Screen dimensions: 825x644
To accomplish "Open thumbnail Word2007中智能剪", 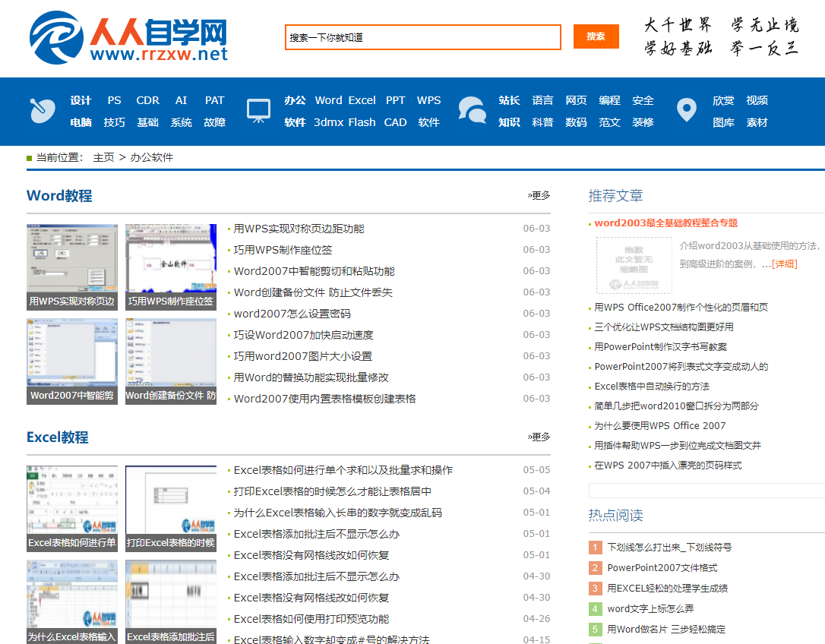I will [x=72, y=361].
